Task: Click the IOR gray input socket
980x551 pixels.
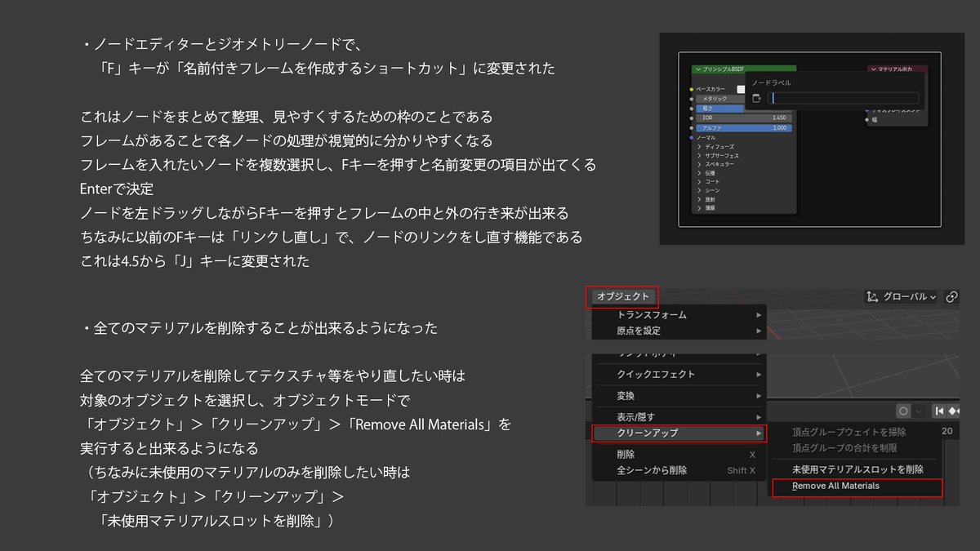Action: (x=692, y=118)
